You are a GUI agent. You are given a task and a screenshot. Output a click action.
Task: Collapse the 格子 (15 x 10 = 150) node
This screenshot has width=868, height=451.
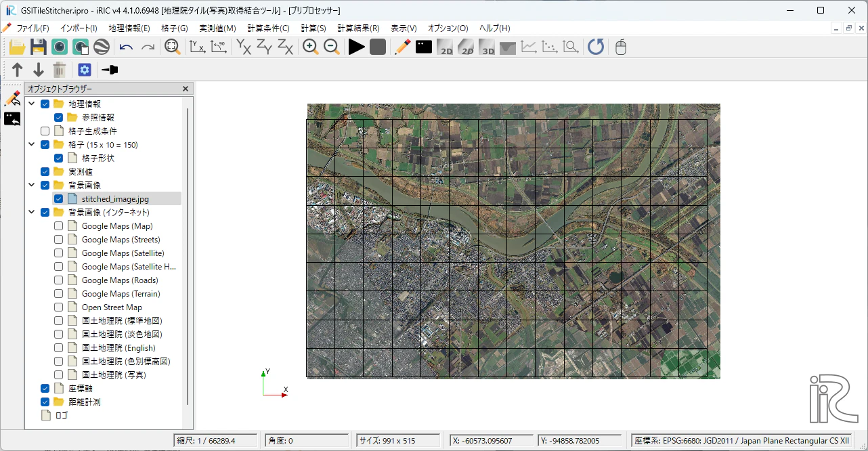pos(32,145)
